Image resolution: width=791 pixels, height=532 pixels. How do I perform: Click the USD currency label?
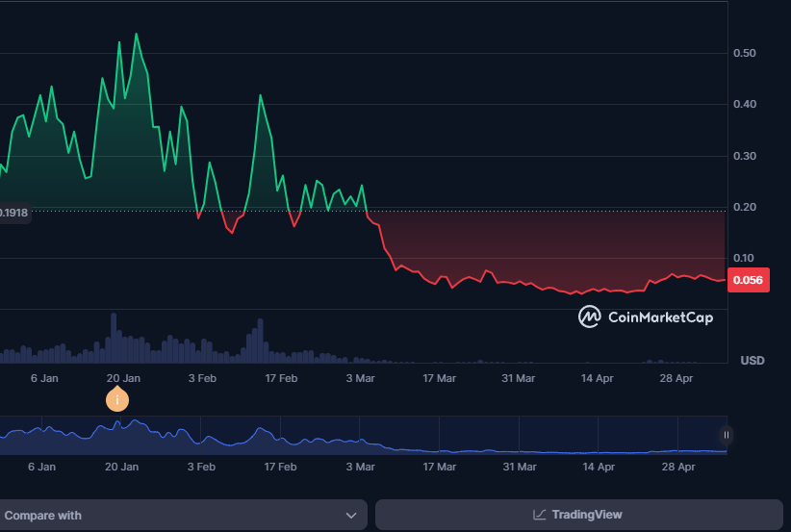coord(753,360)
